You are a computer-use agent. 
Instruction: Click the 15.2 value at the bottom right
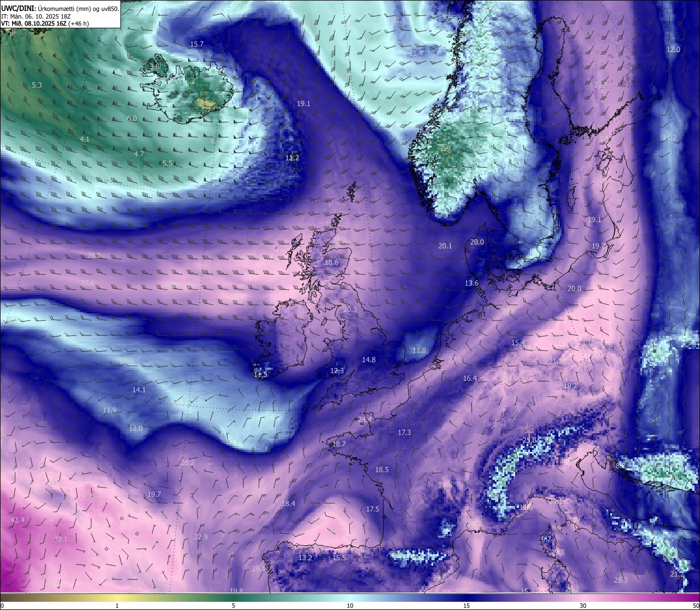coord(527,591)
